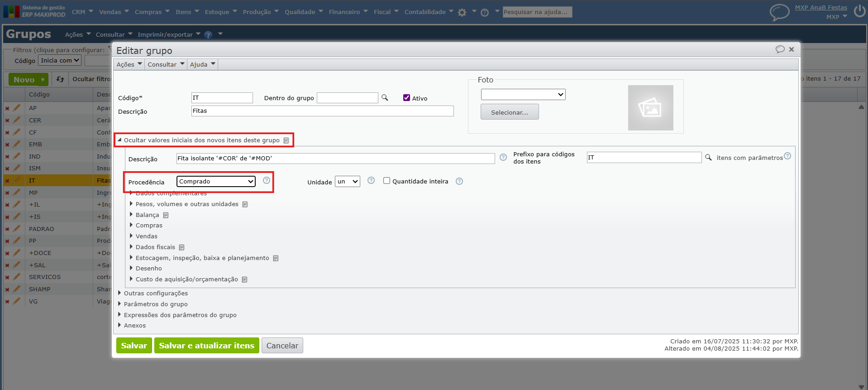This screenshot has width=868, height=390.
Task: Open the Ajuda menu in the dialog
Action: point(202,65)
